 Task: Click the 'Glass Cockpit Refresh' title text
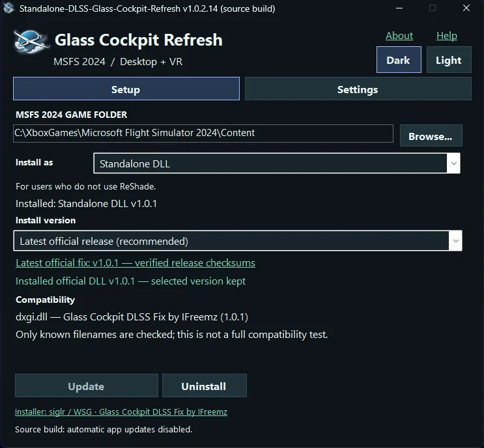(139, 40)
